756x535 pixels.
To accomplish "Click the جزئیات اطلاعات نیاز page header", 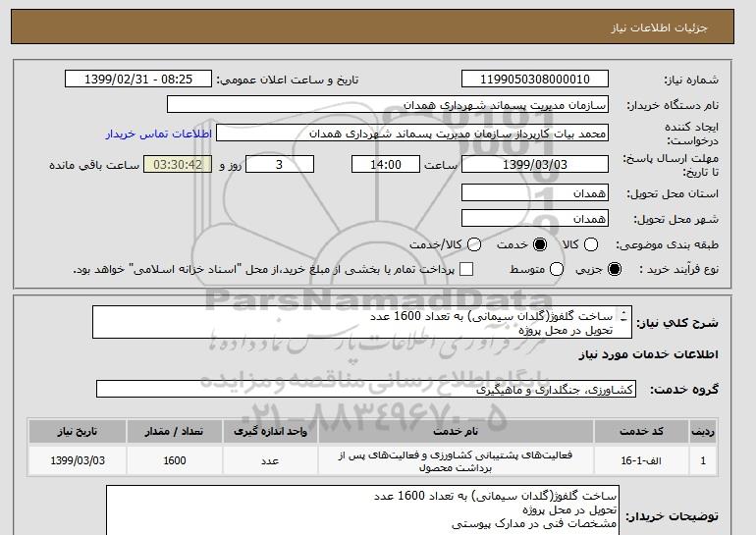I will point(659,27).
